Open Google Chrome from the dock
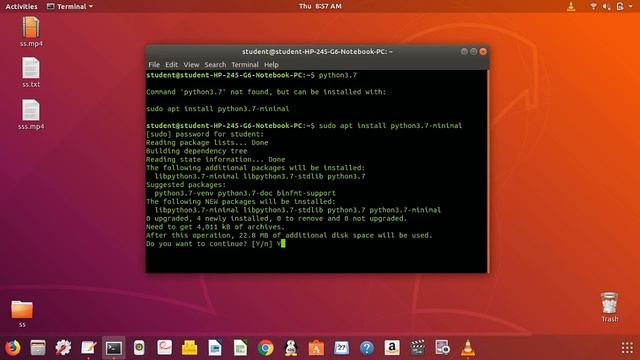Image resolution: width=640 pixels, height=360 pixels. click(x=266, y=348)
